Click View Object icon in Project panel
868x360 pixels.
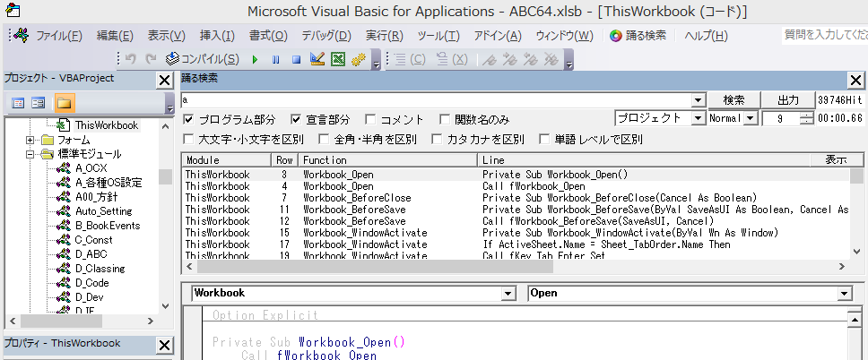coord(39,103)
